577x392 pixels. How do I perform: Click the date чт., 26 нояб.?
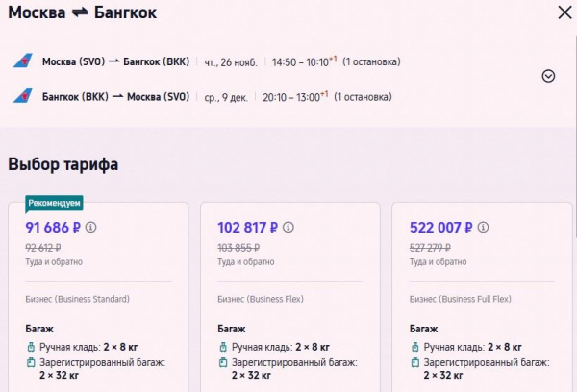(231, 62)
